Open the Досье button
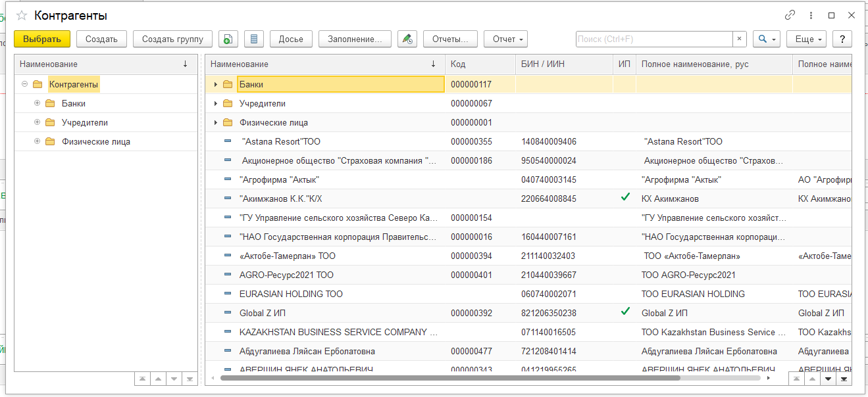 291,39
